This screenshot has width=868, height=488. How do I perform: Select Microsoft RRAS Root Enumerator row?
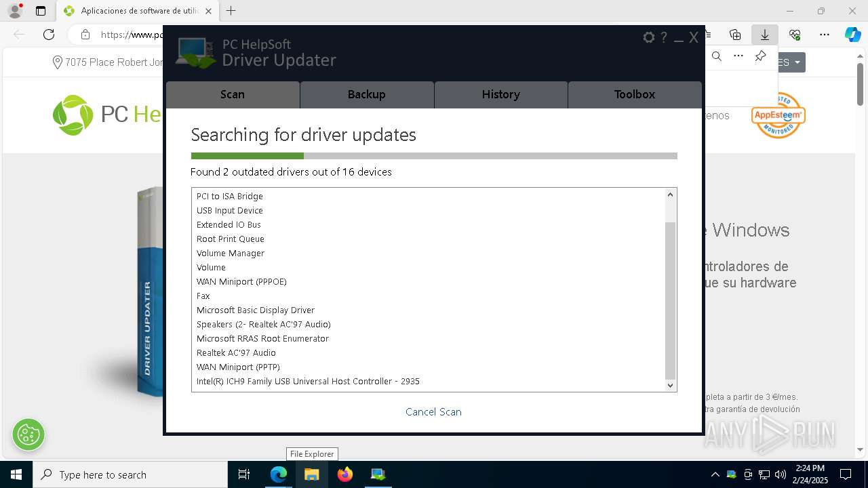click(x=429, y=339)
